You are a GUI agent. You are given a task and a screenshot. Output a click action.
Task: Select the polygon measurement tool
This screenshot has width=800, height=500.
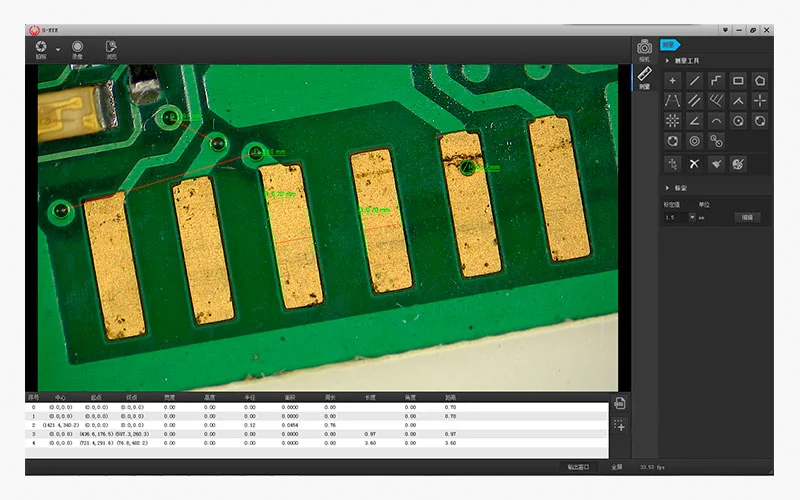tap(760, 80)
